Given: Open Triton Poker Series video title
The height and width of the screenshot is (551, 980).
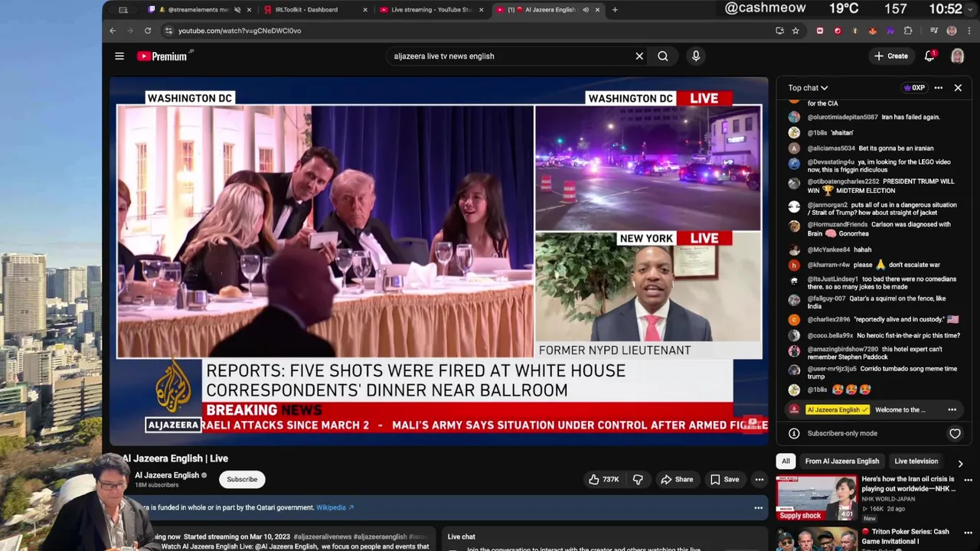Looking at the screenshot, I should point(905,536).
